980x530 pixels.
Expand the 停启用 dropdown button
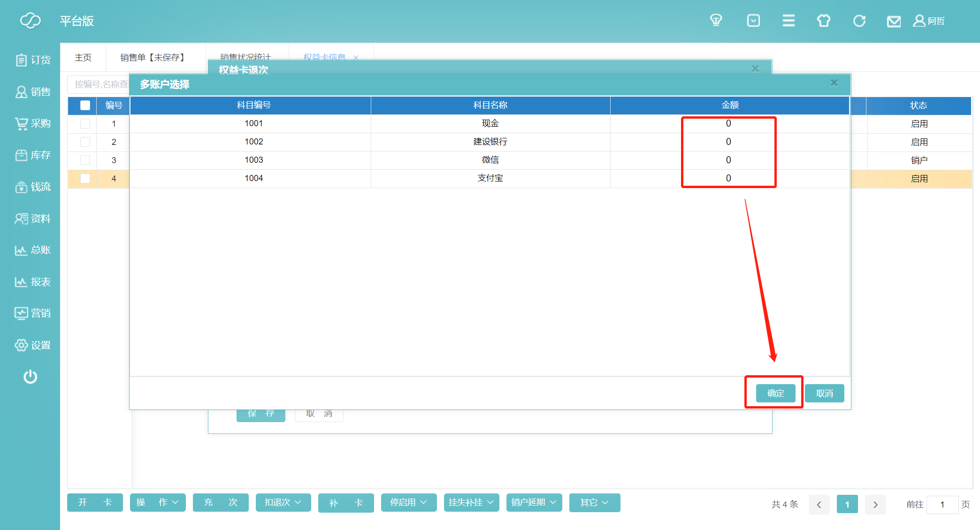408,502
